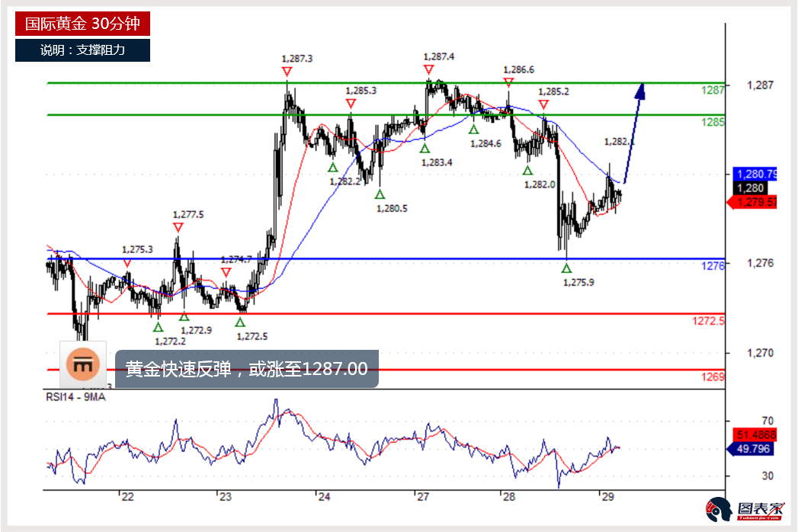Select the green triangle marker above 1,282.0
Viewport: 798px width, 532px height.
(527, 170)
